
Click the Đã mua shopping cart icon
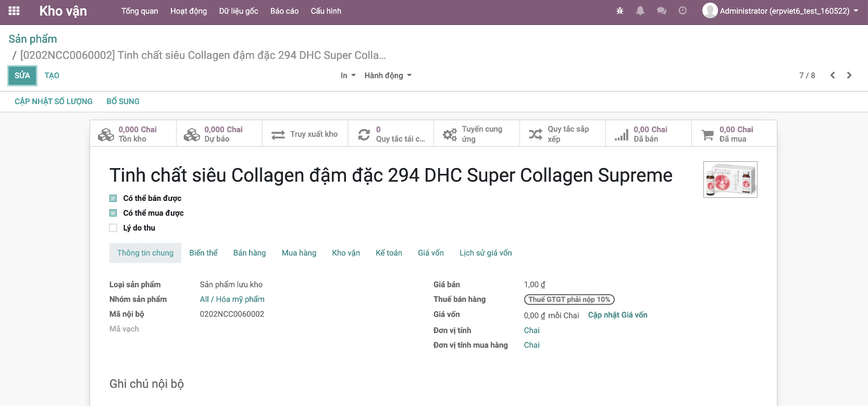click(708, 135)
